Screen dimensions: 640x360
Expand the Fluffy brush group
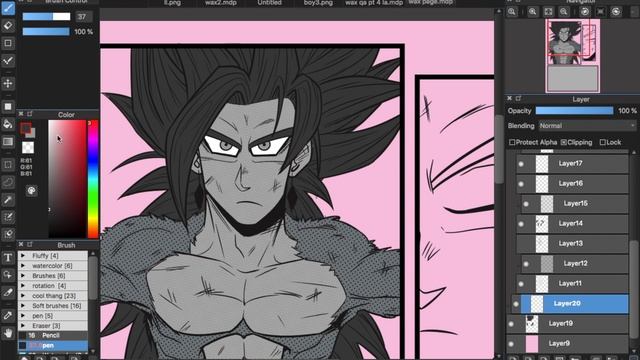[x=23, y=256]
